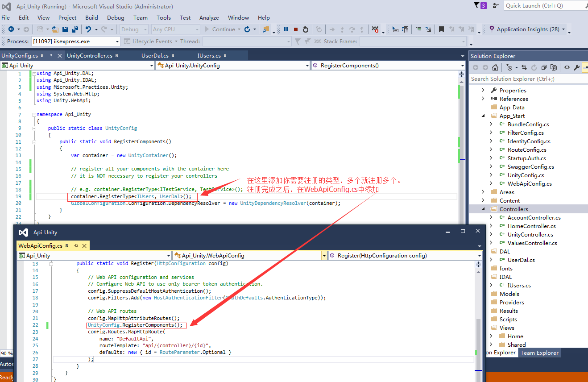Open the Process iisexpress.exe dropdown
Screen dimensions: 588x382
(117, 42)
